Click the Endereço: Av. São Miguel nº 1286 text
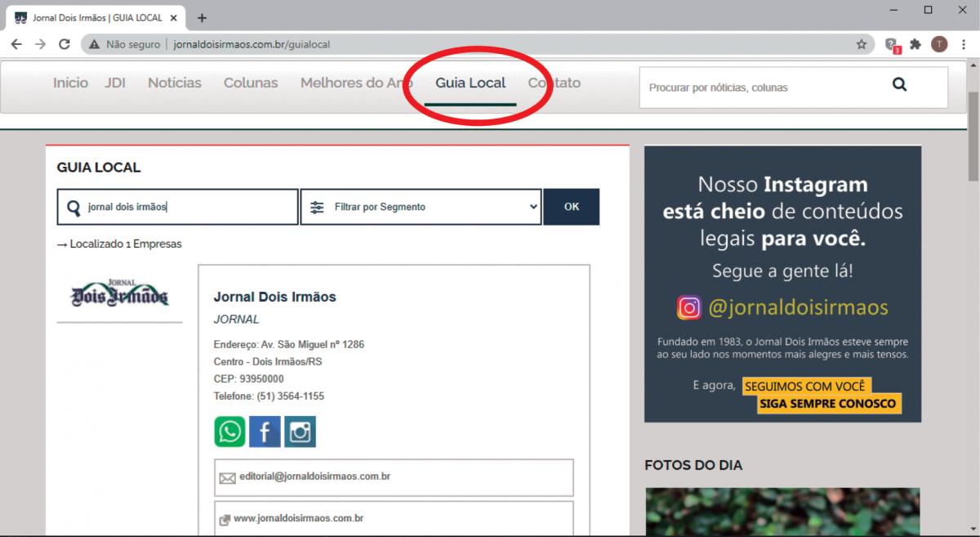Image resolution: width=980 pixels, height=537 pixels. (289, 344)
